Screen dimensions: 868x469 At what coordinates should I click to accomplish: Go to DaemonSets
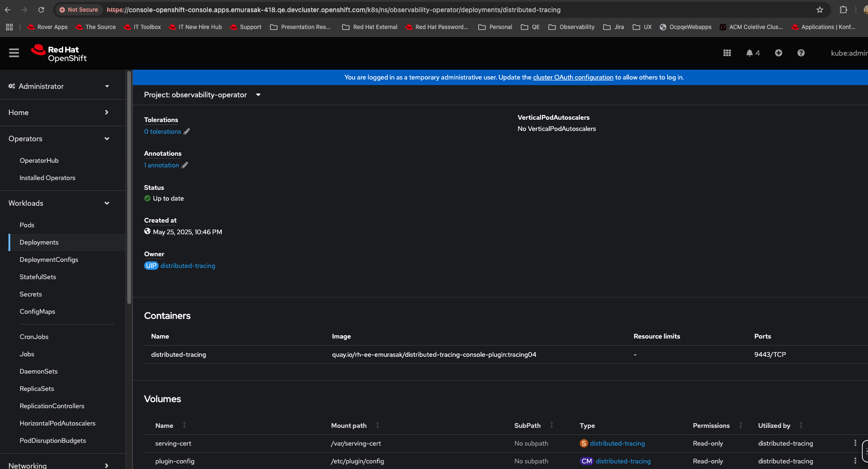pos(39,372)
